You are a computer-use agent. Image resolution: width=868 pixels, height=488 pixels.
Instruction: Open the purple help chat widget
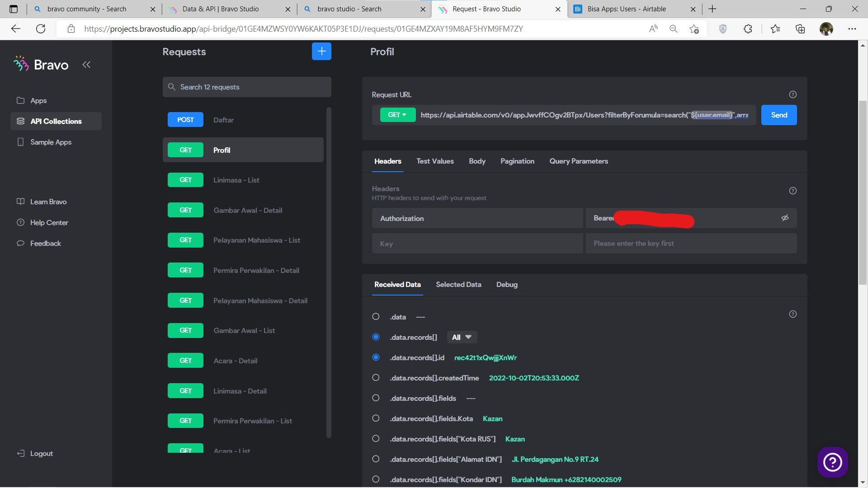coord(832,462)
